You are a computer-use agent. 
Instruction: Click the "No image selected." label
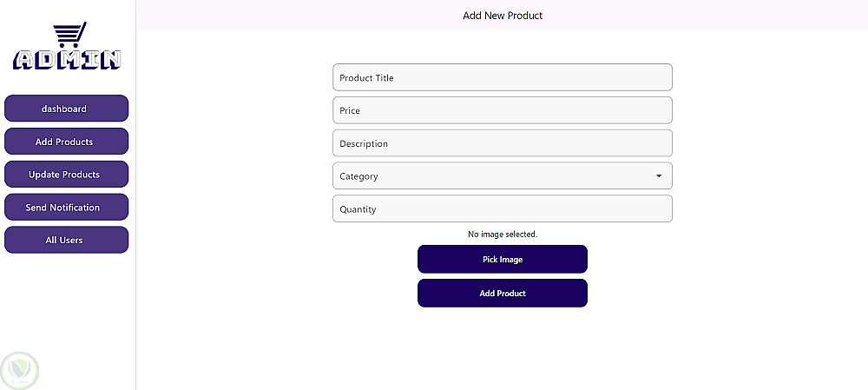coord(502,235)
